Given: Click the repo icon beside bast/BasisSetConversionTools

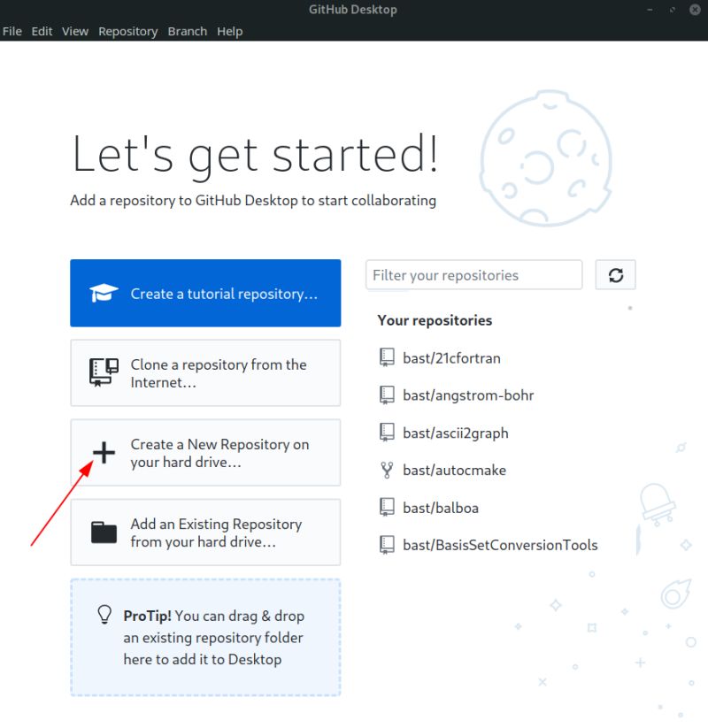Looking at the screenshot, I should pyautogui.click(x=387, y=545).
